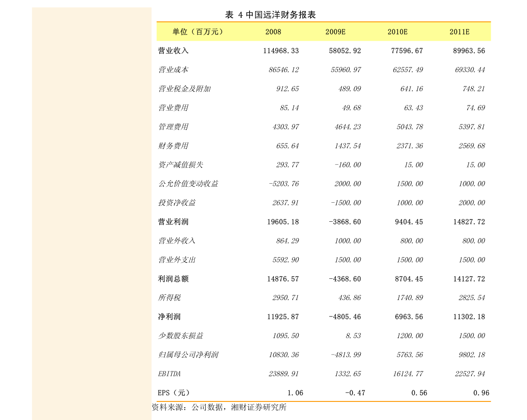Click the value 2569.68
Viewport: 527px width, 420px height.
click(x=472, y=146)
